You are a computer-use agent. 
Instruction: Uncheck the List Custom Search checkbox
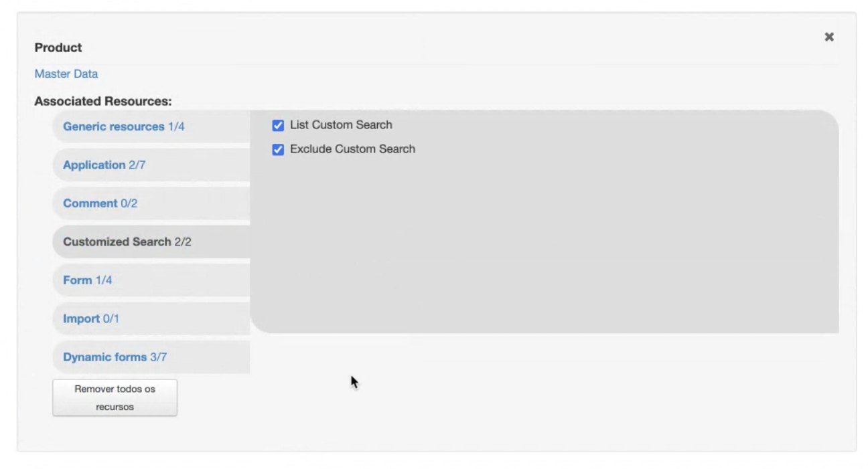(278, 125)
